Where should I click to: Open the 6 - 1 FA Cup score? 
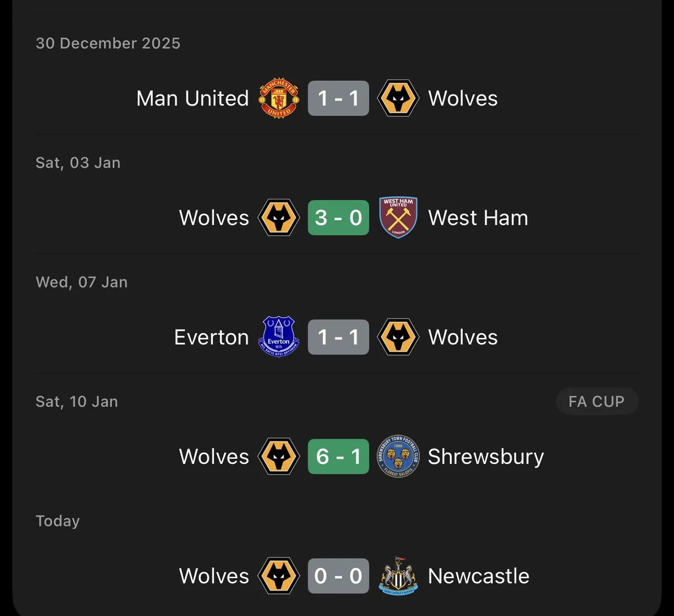click(338, 456)
